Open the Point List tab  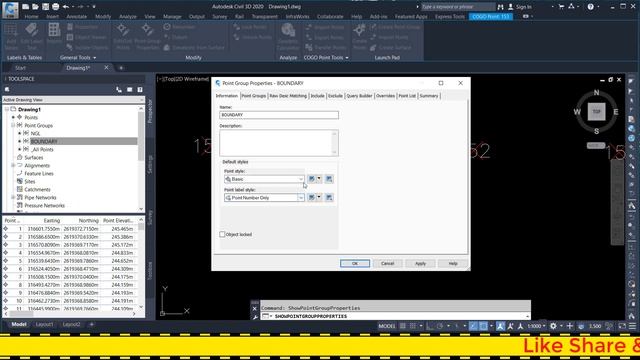tap(407, 96)
